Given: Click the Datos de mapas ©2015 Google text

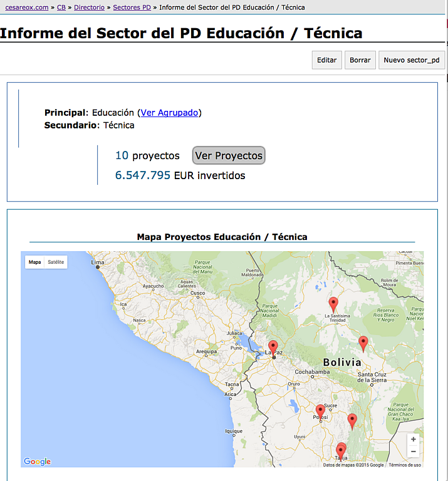Looking at the screenshot, I should click(353, 465).
